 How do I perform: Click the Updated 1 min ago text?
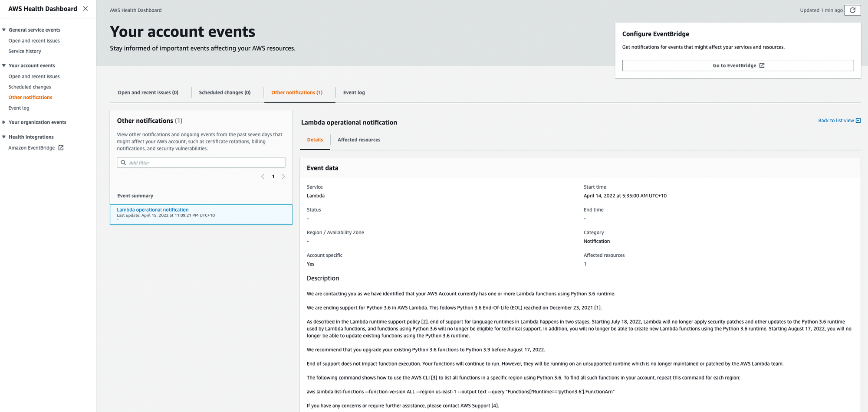(x=821, y=10)
